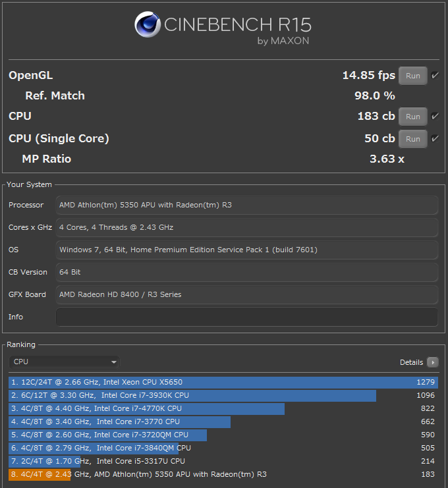Screen dimensions: 448x488
Task: Click the Cinebench logo sphere
Action: coord(148,24)
